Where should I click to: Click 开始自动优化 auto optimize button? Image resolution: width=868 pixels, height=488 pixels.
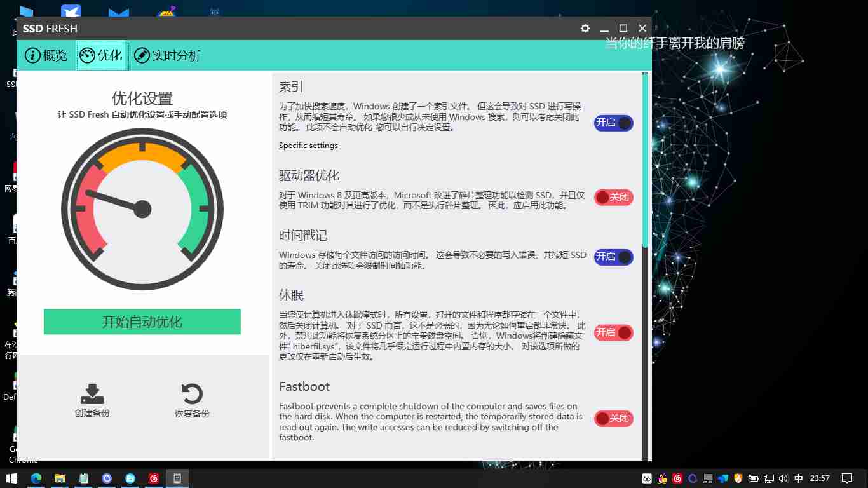[142, 322]
